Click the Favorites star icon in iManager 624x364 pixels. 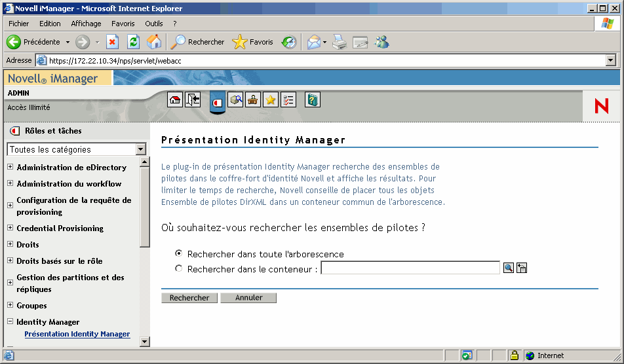271,100
